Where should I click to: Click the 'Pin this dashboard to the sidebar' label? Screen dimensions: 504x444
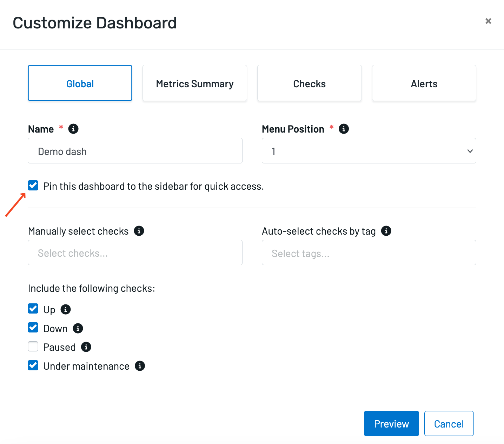(153, 186)
